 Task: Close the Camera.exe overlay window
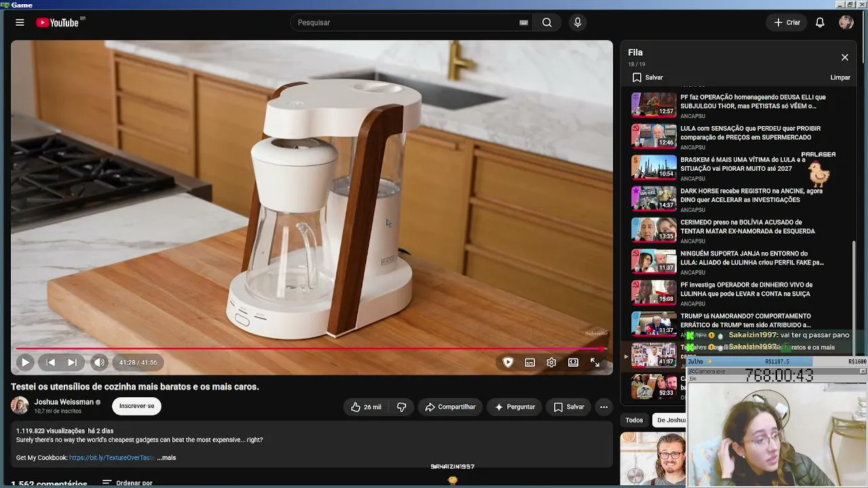click(x=863, y=371)
